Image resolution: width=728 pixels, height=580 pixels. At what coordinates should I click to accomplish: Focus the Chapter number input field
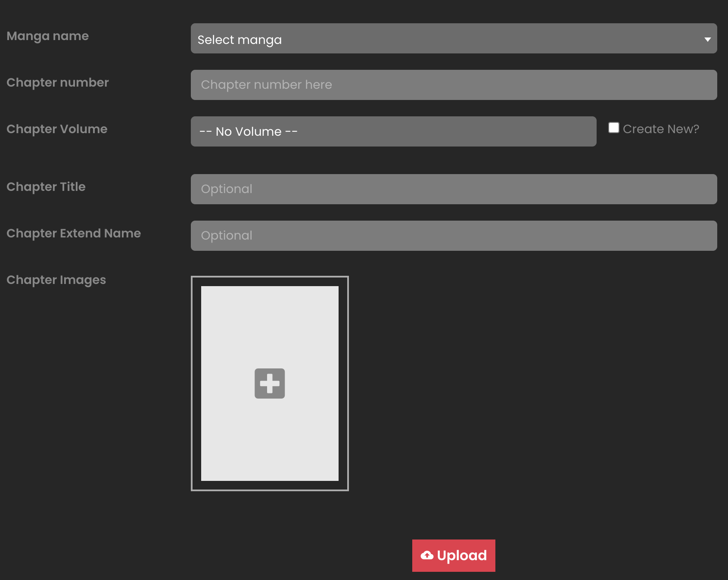tap(454, 85)
